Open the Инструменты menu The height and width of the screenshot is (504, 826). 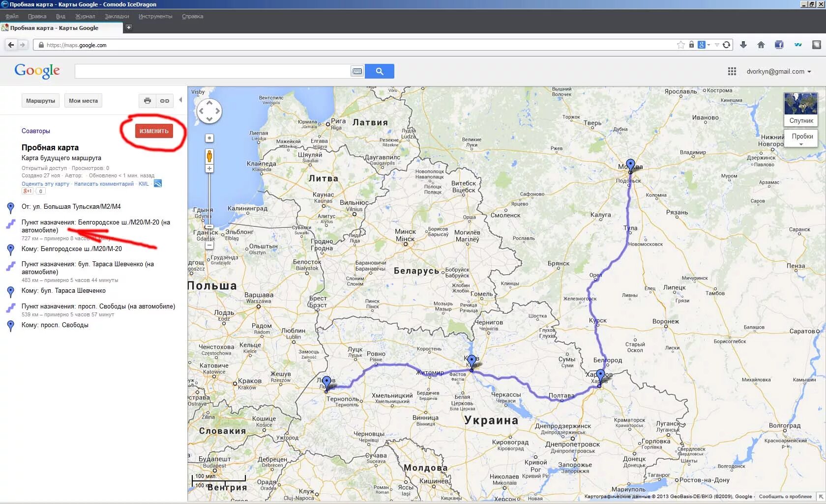click(155, 16)
